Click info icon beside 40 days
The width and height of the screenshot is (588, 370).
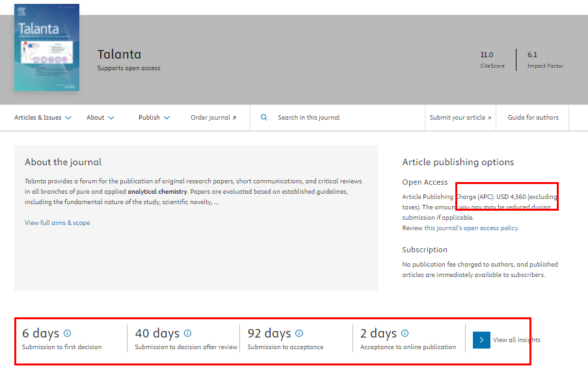pyautogui.click(x=187, y=334)
